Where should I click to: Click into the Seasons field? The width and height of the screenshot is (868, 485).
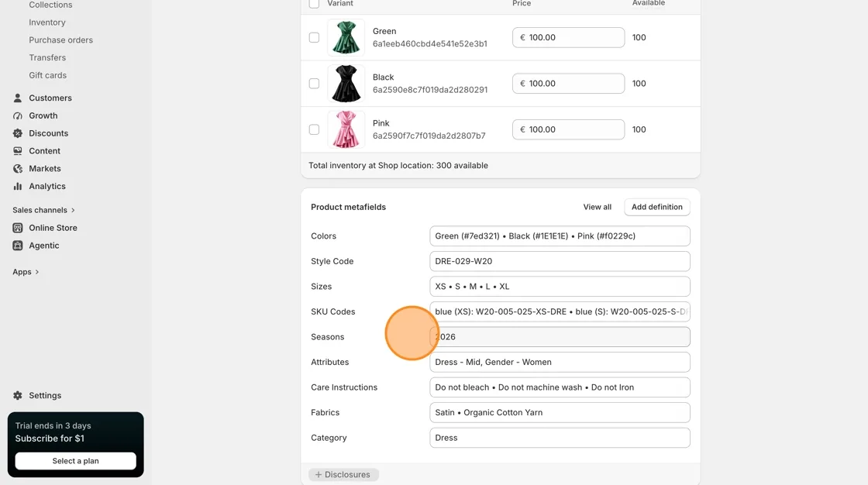pos(560,337)
